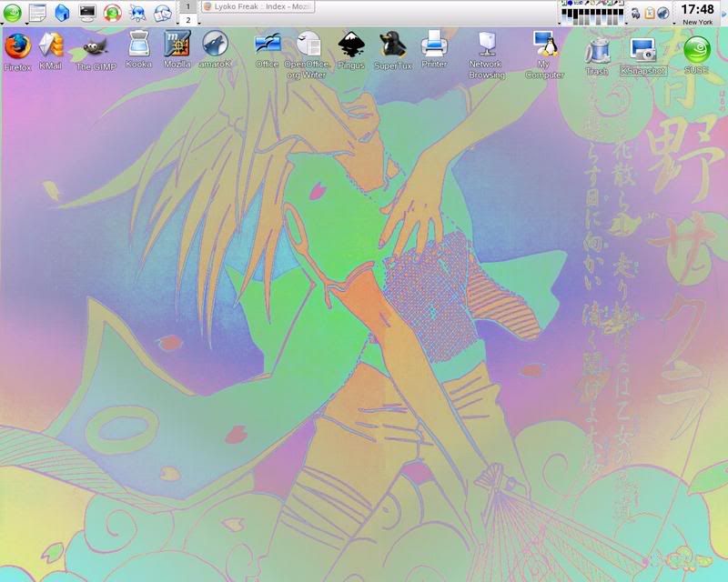Open the handle arrow left of mixer applet

(x=560, y=24)
